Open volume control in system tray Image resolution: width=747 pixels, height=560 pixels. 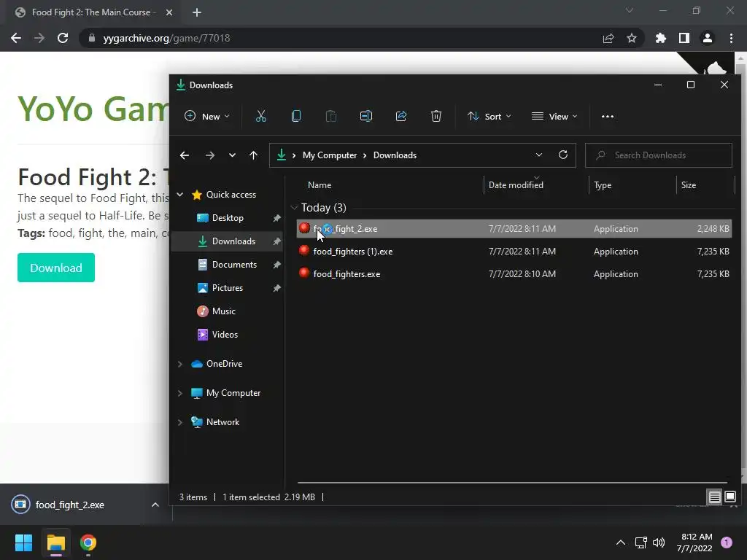point(659,542)
